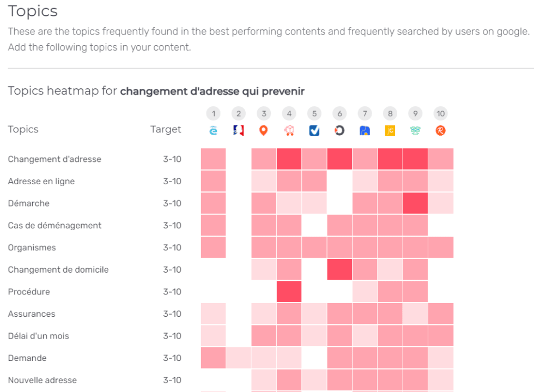The height and width of the screenshot is (392, 534).
Task: Select the red R favicon at rank 10
Action: tap(440, 130)
